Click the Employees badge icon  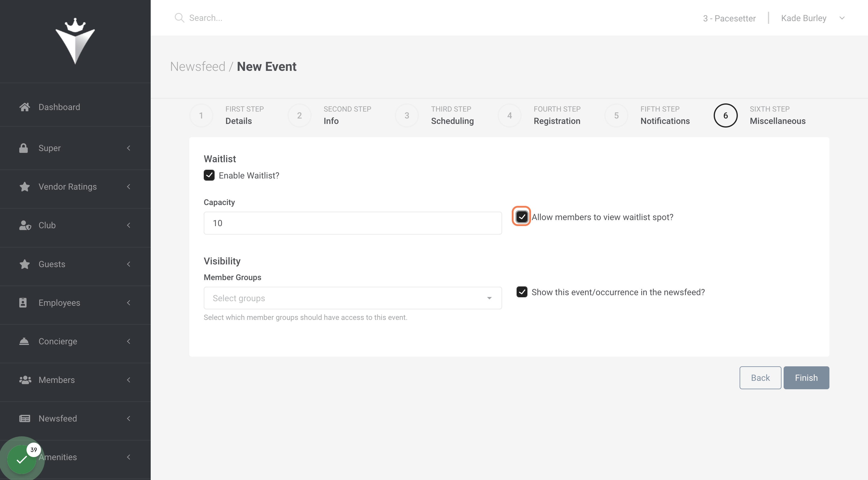point(23,302)
